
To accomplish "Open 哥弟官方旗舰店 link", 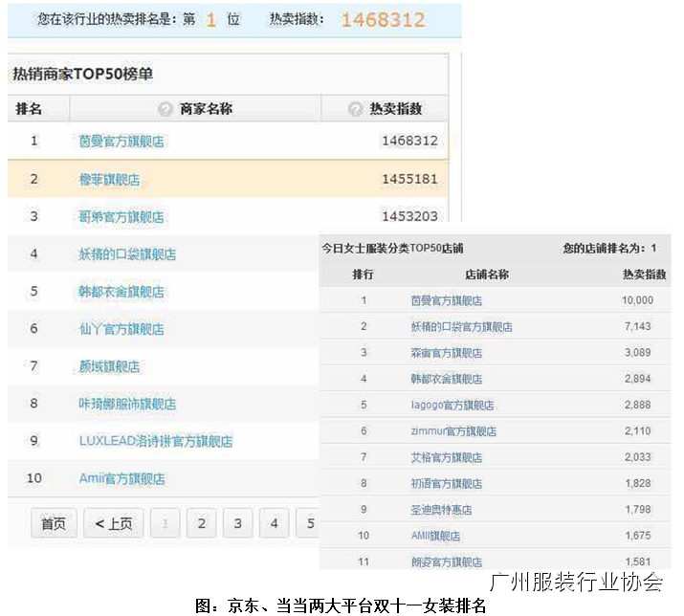I will (121, 217).
